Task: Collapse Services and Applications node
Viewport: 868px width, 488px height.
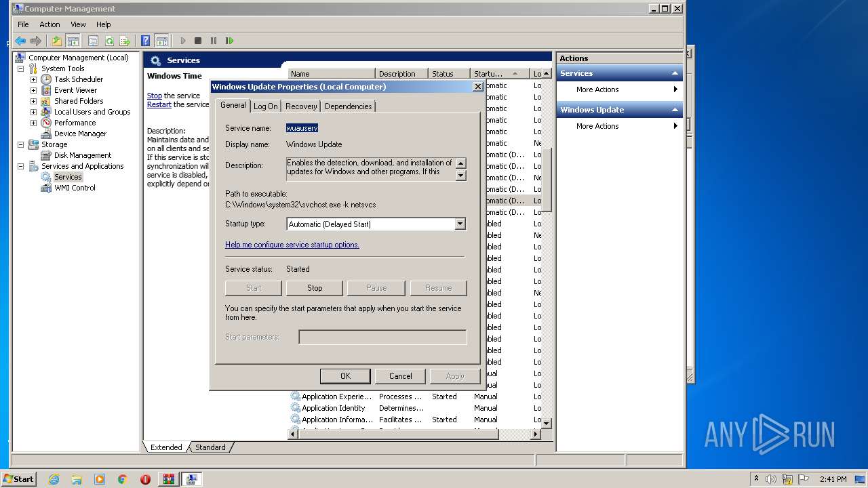Action: click(20, 166)
